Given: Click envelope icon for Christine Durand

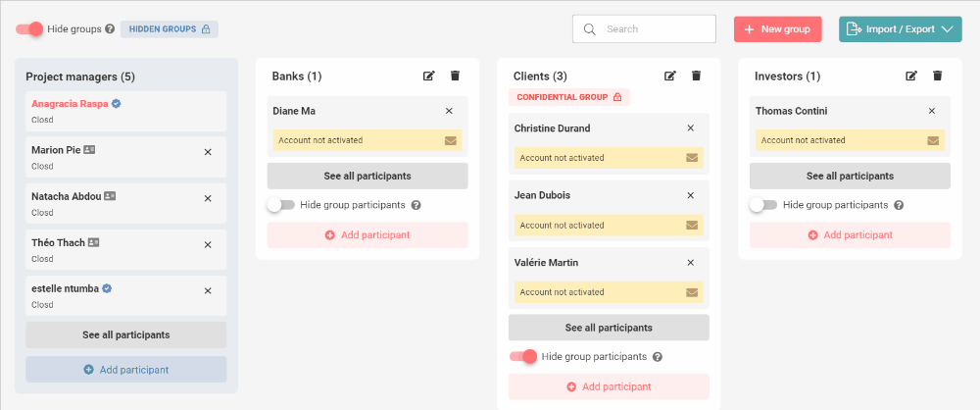Looking at the screenshot, I should (x=692, y=157).
